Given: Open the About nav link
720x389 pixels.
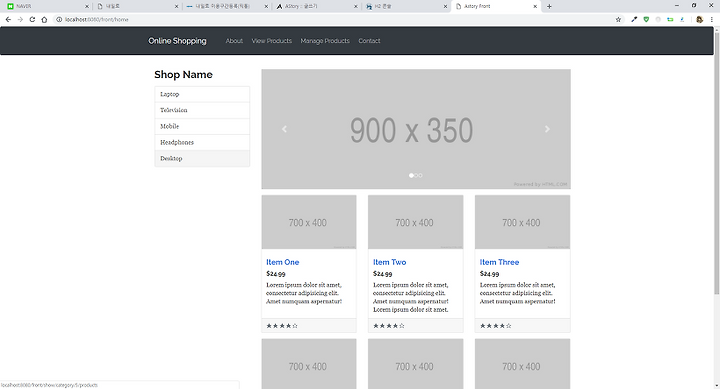Looking at the screenshot, I should tap(234, 41).
